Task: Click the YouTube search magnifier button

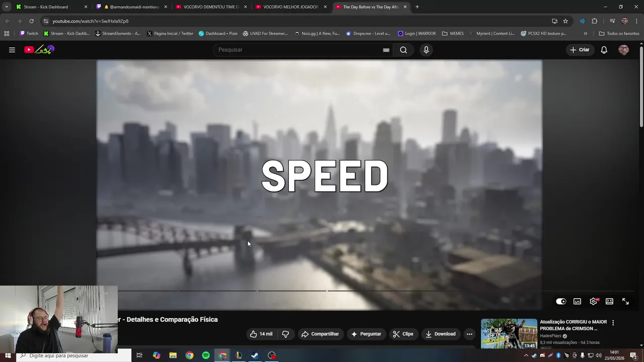Action: (404, 50)
